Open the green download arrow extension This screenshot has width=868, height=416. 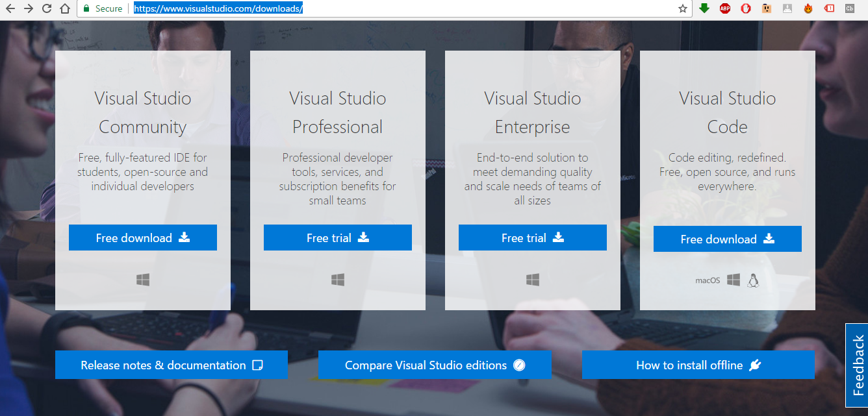click(704, 8)
